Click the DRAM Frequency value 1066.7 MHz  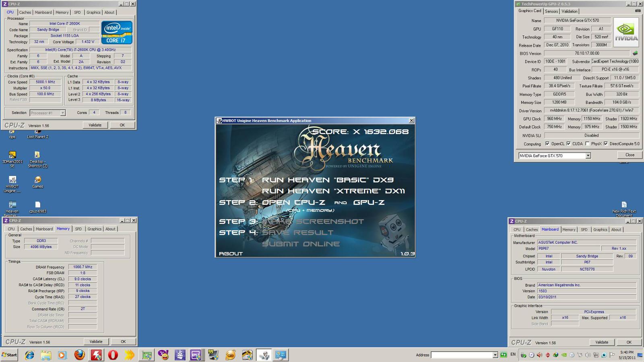point(83,267)
